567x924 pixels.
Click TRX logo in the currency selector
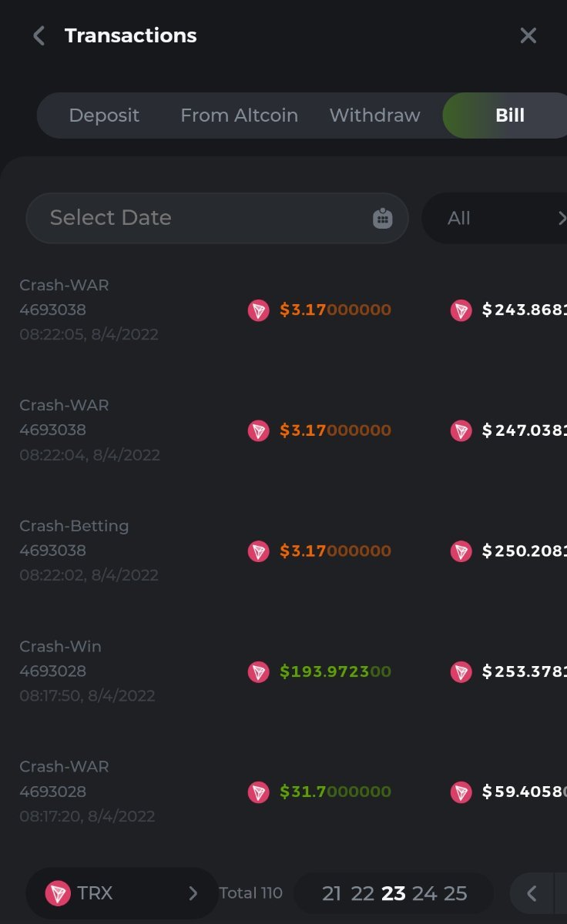coord(58,893)
